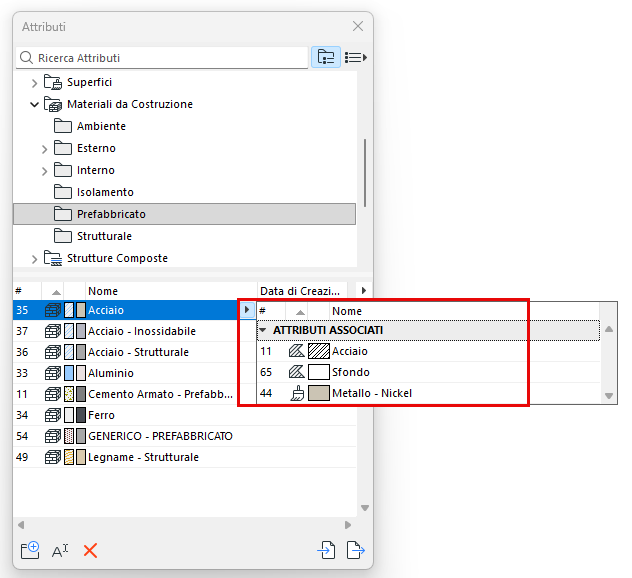Click the rename attribute icon
Screen dimensions: 632x578
(60, 551)
